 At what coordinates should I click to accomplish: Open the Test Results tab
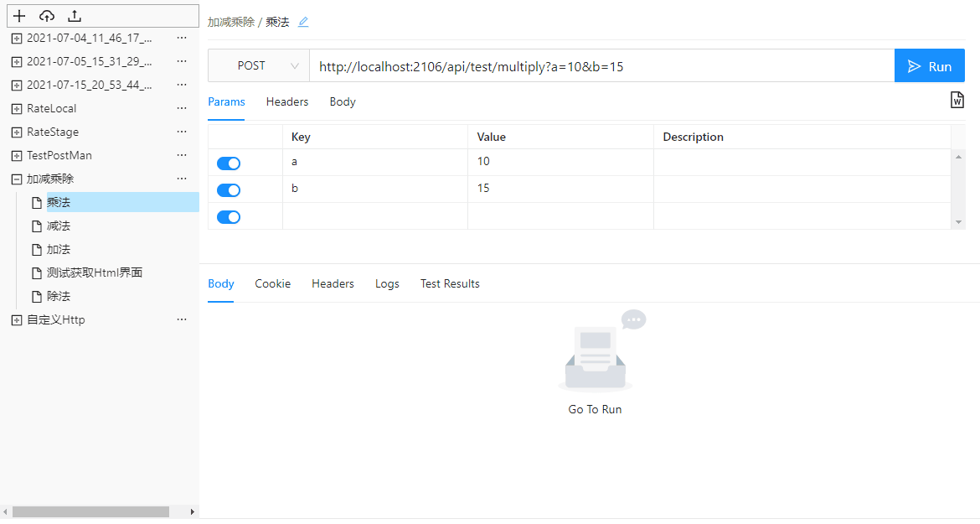[x=450, y=283]
